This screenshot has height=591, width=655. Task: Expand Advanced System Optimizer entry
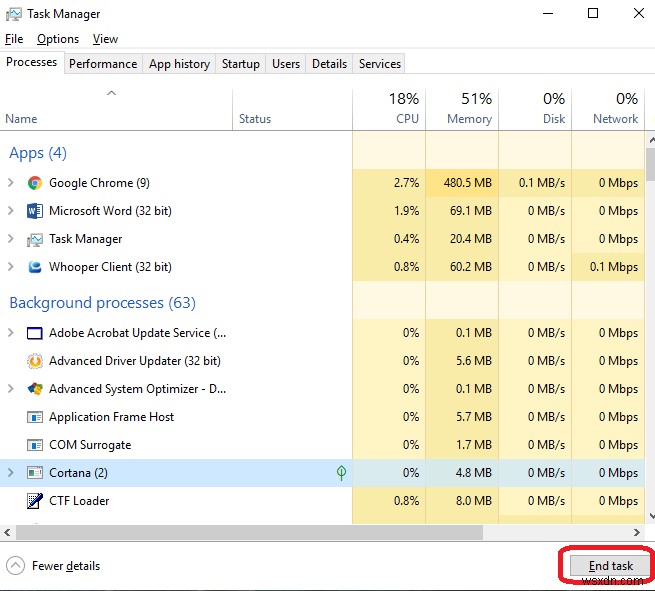tap(11, 389)
